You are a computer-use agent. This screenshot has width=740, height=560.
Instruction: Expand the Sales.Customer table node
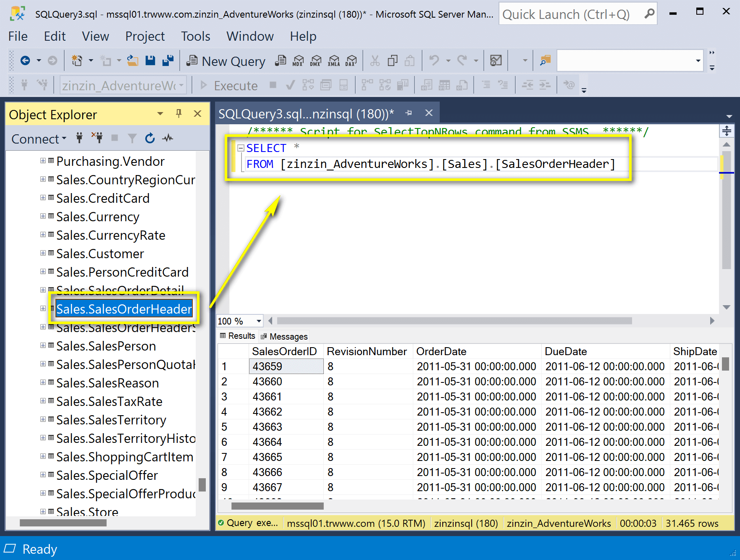tap(43, 253)
